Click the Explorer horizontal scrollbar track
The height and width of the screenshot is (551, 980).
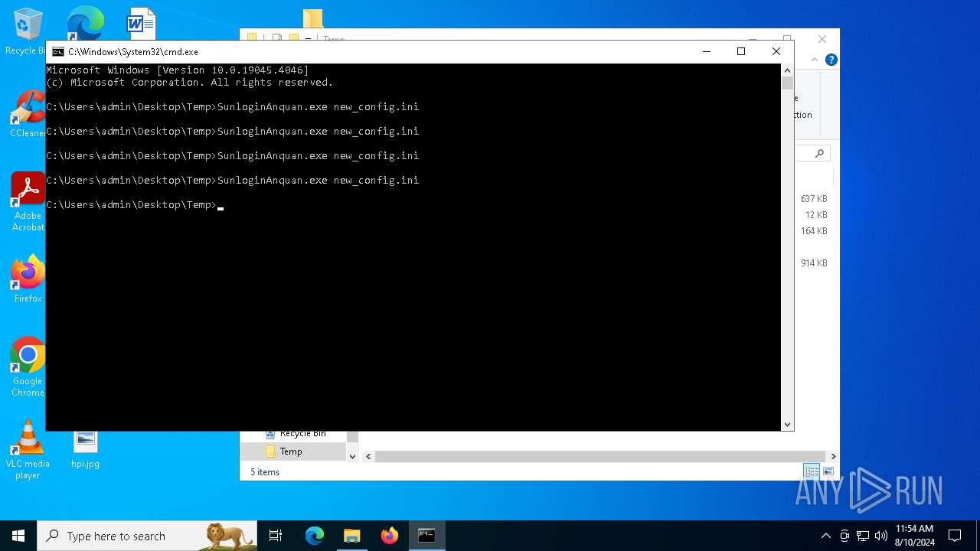click(600, 456)
